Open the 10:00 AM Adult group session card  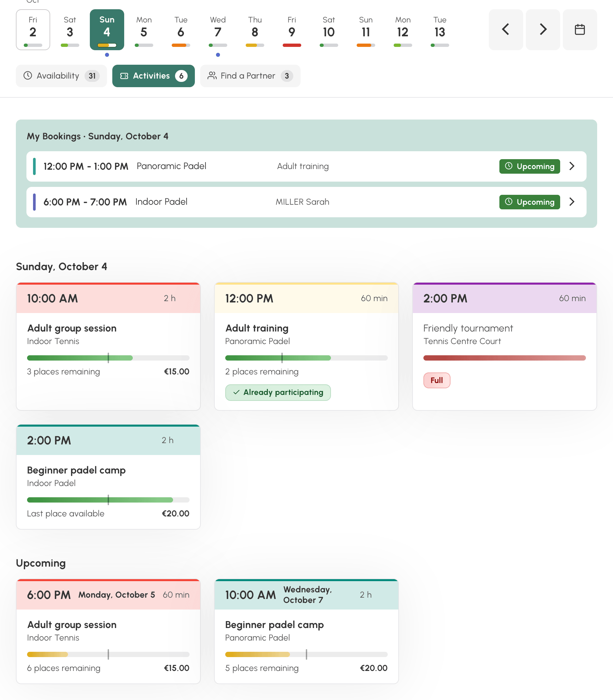coord(108,346)
